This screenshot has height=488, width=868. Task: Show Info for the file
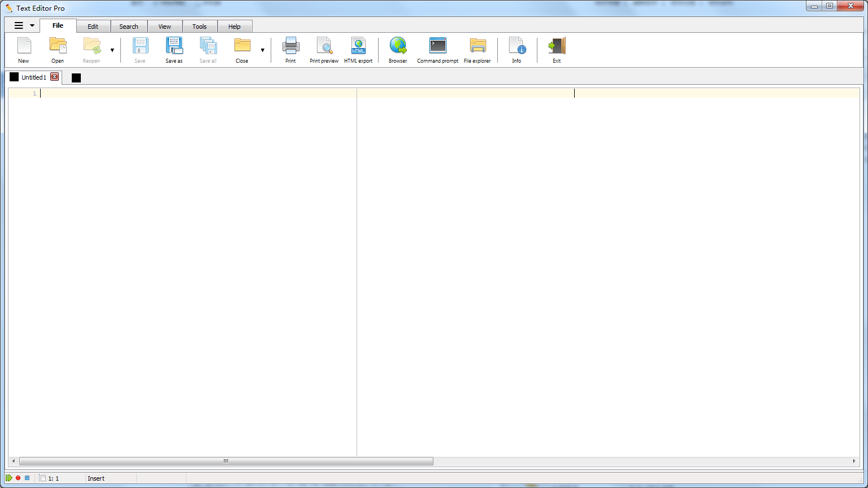[517, 50]
